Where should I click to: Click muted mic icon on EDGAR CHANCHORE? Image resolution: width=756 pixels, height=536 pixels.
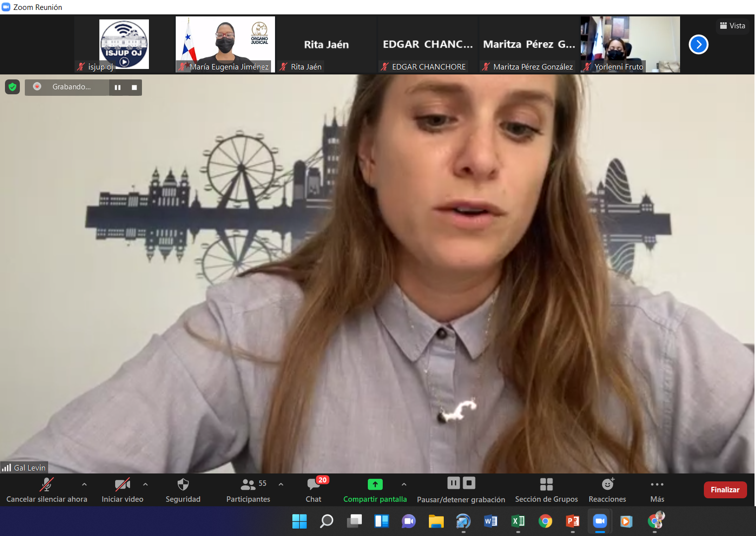[x=385, y=67]
